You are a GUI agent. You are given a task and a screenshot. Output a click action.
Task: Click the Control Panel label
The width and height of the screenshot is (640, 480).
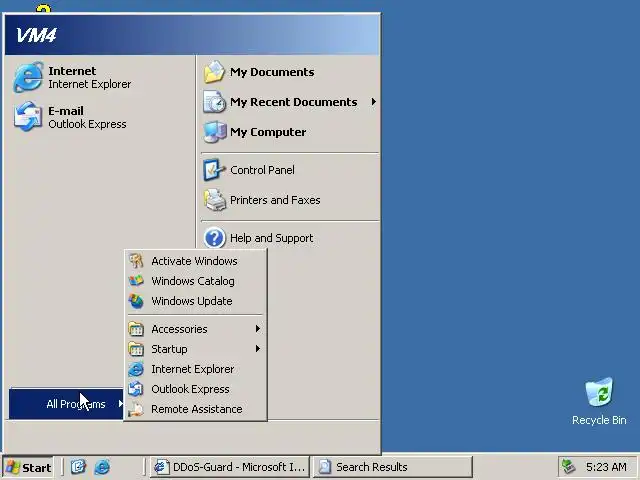click(x=262, y=170)
